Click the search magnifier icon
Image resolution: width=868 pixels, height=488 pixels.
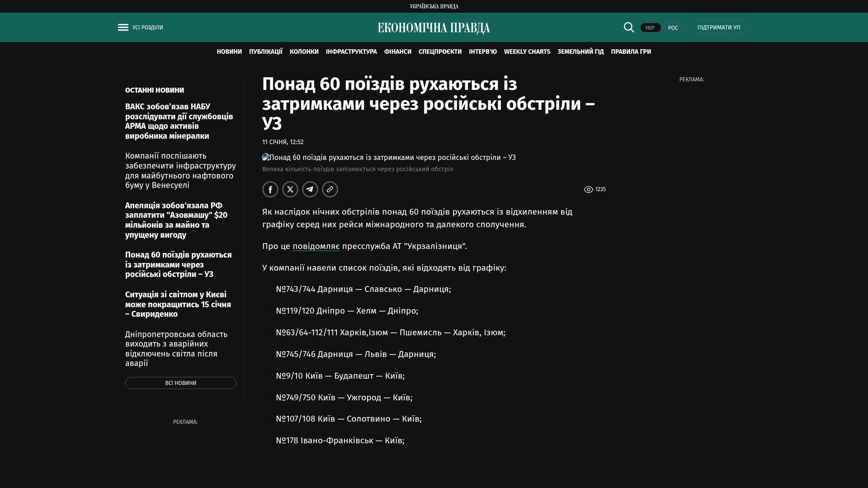629,27
